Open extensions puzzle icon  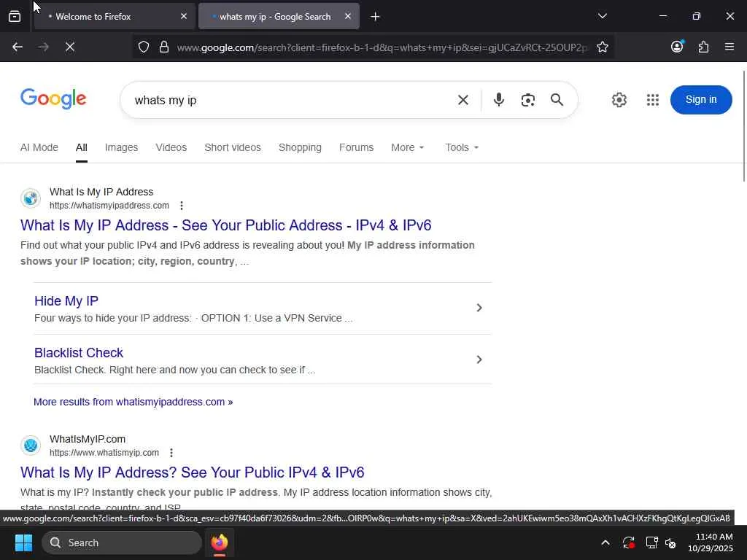pos(704,47)
